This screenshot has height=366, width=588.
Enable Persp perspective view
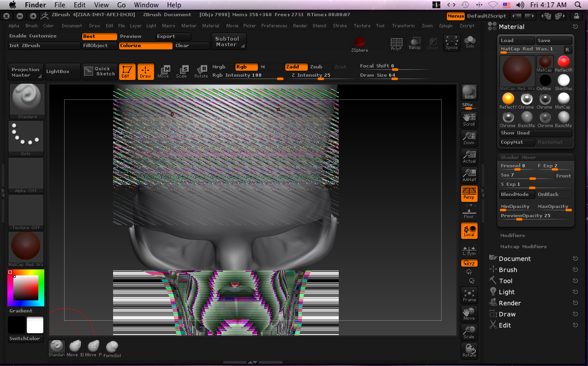click(x=469, y=194)
